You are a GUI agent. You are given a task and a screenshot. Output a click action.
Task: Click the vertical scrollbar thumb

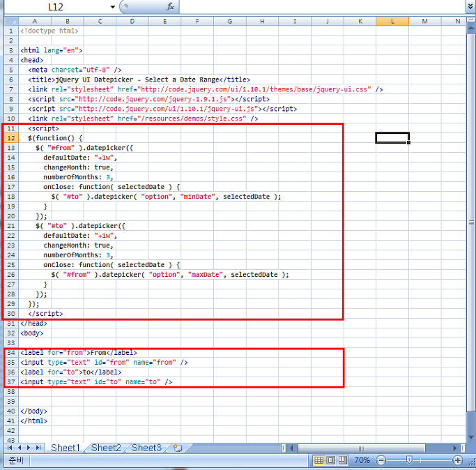click(x=471, y=222)
